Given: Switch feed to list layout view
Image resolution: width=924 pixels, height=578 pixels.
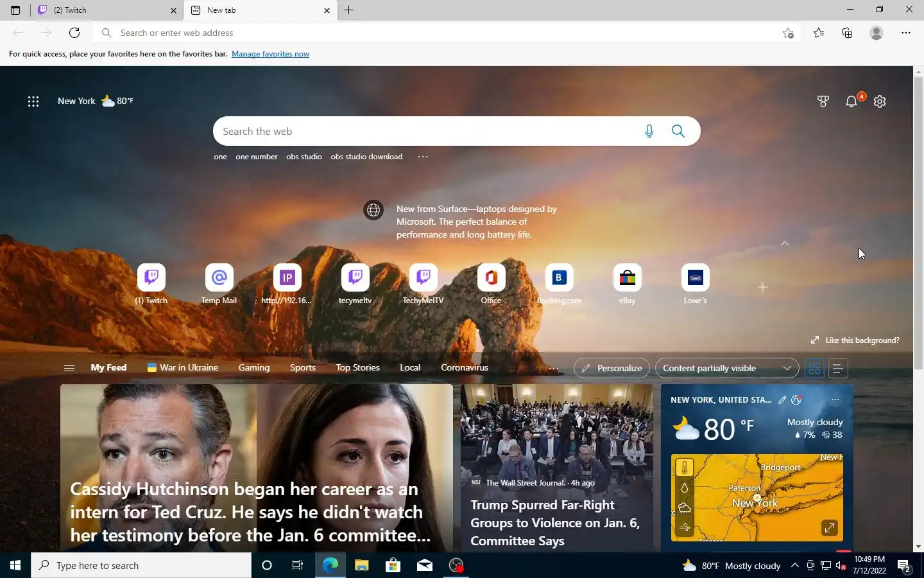Looking at the screenshot, I should point(837,368).
